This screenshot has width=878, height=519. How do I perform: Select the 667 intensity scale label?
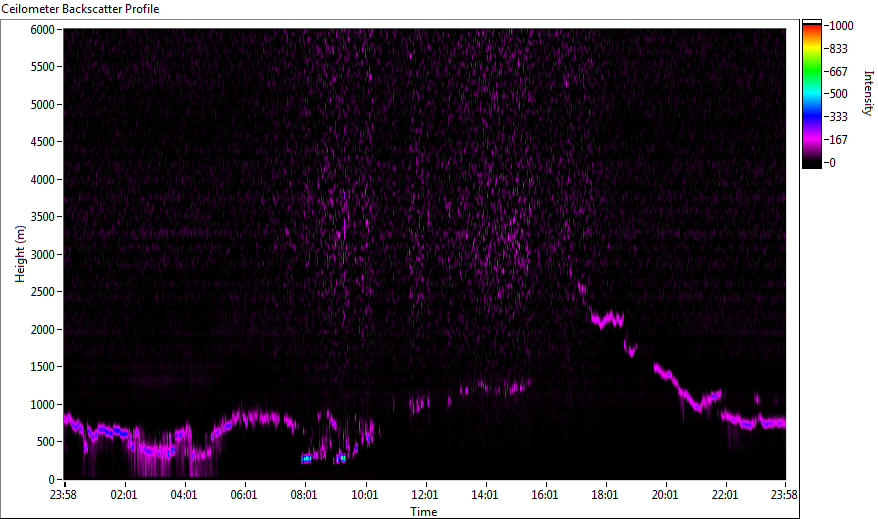tap(839, 72)
